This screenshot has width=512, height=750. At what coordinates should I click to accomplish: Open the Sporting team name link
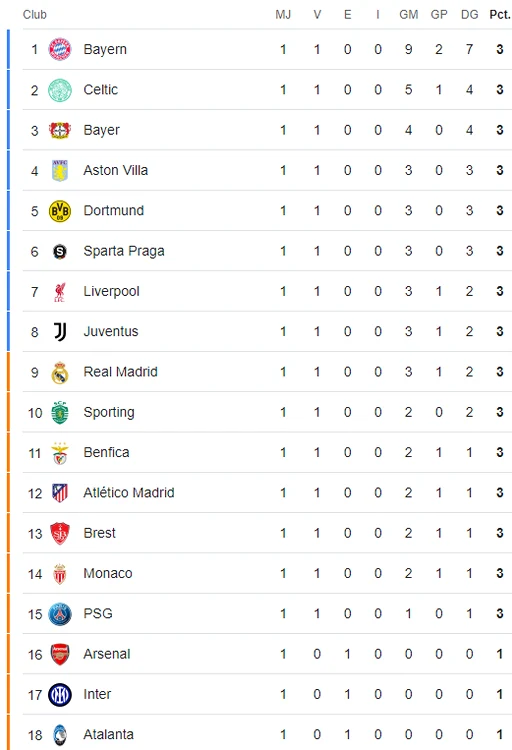tap(109, 412)
